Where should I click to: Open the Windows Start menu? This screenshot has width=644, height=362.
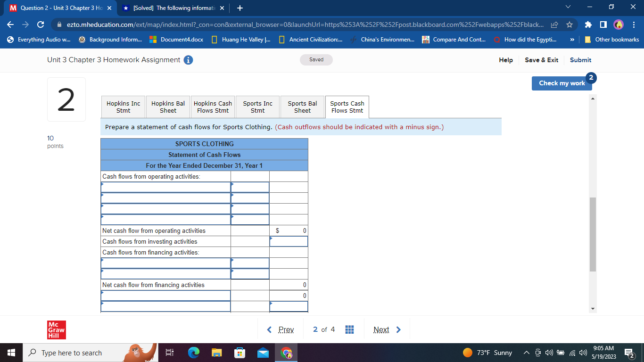point(11,353)
